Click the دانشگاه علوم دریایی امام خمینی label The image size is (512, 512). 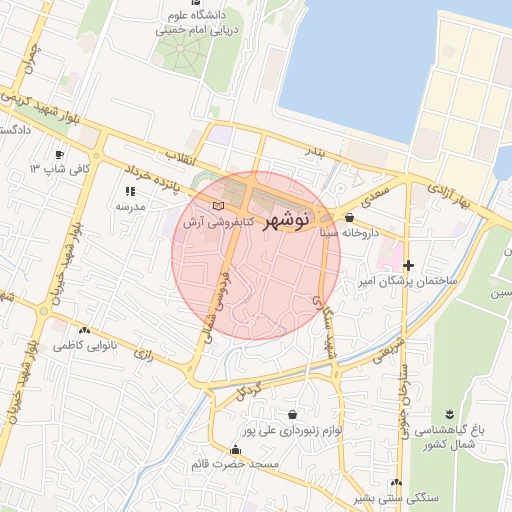197,23
